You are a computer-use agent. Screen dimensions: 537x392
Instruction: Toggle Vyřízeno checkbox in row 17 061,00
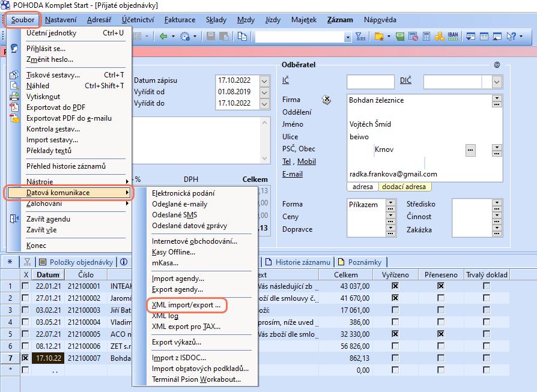click(395, 310)
